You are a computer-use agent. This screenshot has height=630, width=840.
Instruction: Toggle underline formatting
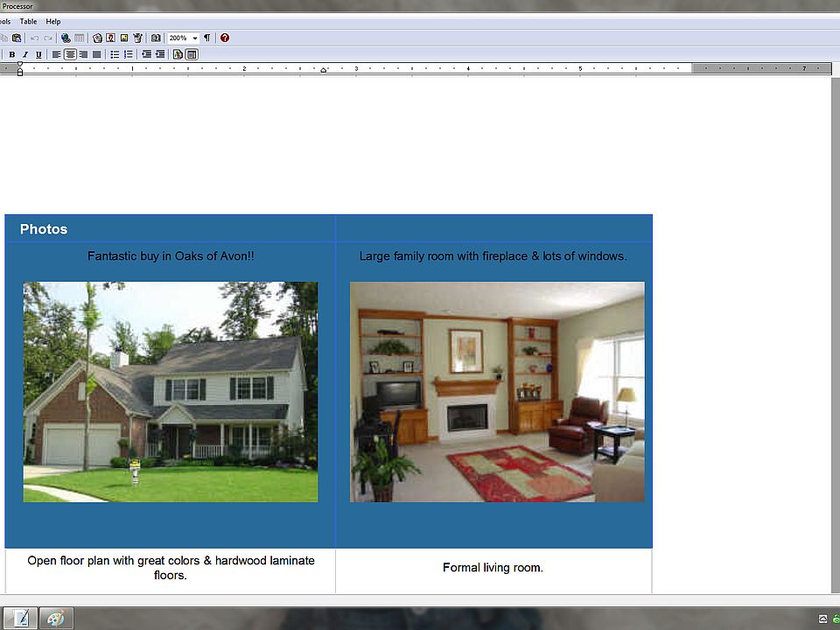38,54
